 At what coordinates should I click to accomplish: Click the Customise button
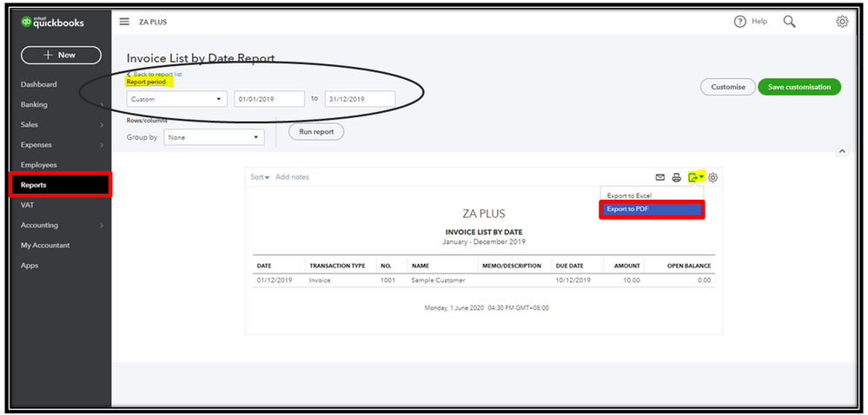[728, 87]
